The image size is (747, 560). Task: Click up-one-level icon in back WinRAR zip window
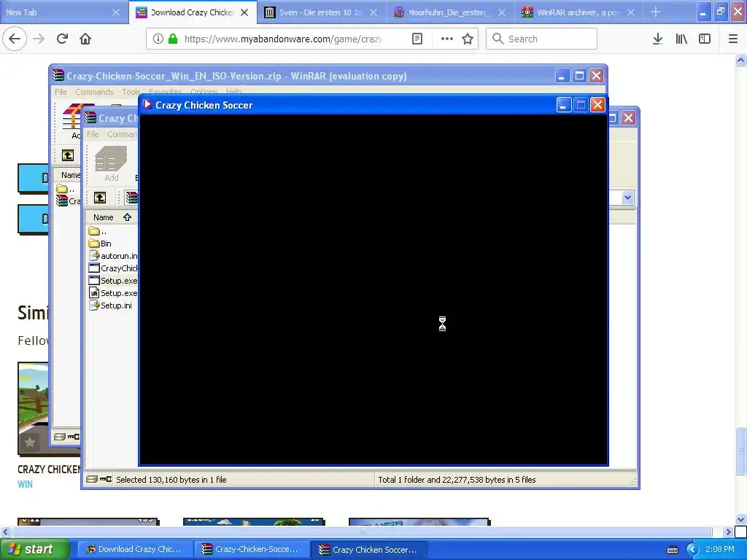coord(68,155)
